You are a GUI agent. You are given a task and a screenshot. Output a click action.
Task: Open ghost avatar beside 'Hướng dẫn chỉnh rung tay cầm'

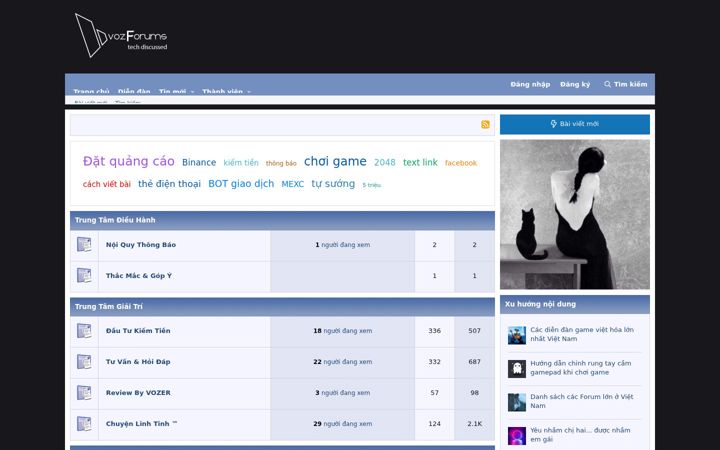[x=517, y=369]
